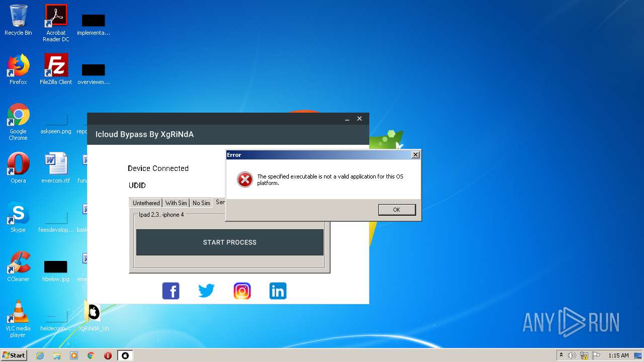Open the Action Center flag icon
This screenshot has height=362, width=644.
(x=596, y=355)
